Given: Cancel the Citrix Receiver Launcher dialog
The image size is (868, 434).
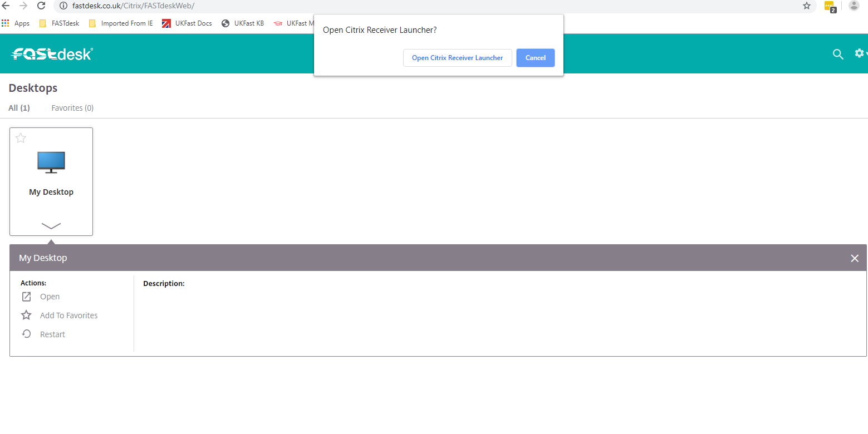Looking at the screenshot, I should coord(536,58).
